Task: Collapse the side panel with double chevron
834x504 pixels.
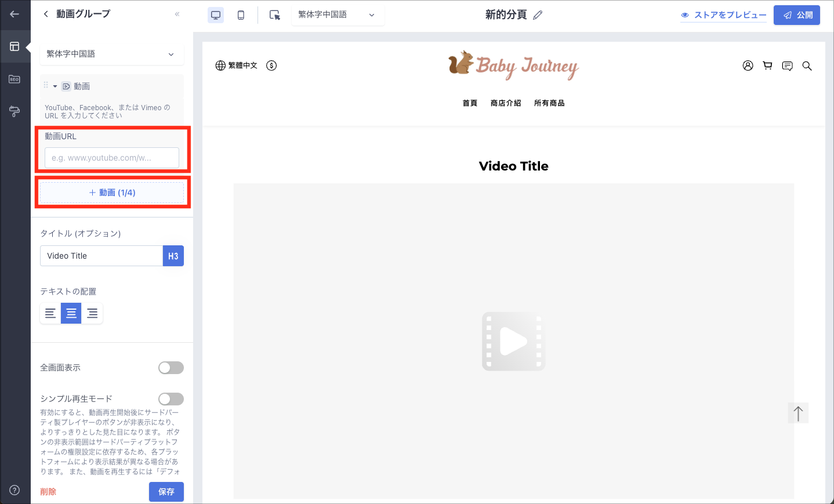Action: point(177,14)
